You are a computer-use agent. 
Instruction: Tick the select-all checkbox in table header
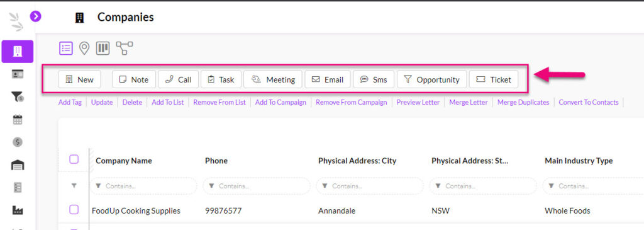[x=74, y=159]
